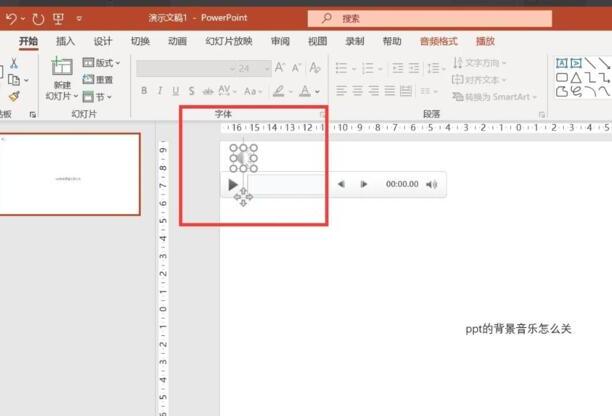Click the font color A swatch
The image size is (612, 416).
[305, 91]
